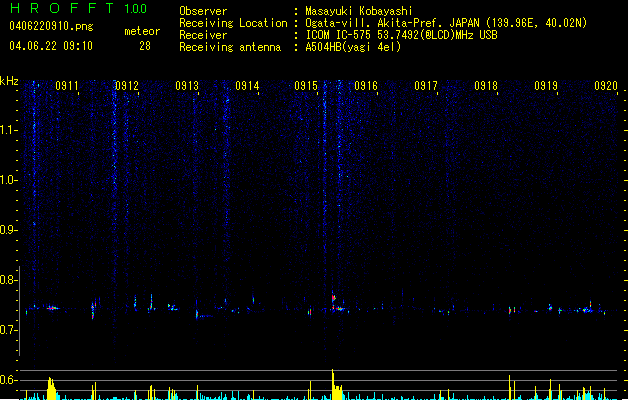Click the 0918 time marker

(x=486, y=86)
